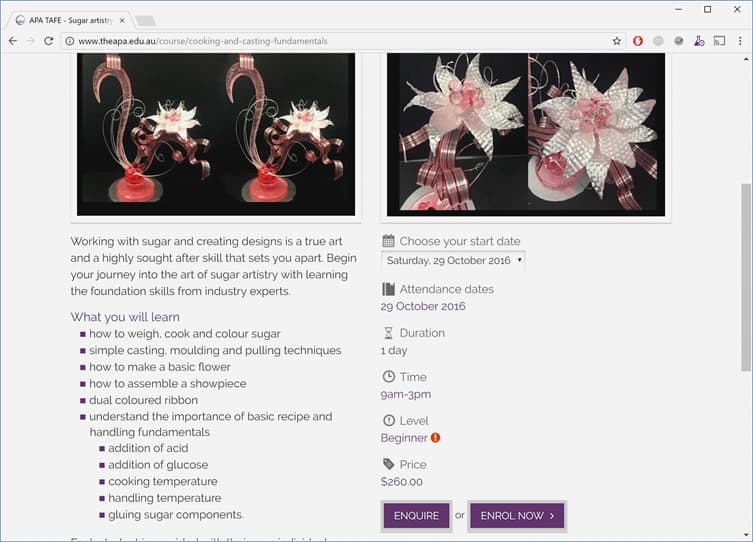Click the Beginner level link
Image resolution: width=753 pixels, height=542 pixels.
pos(404,438)
